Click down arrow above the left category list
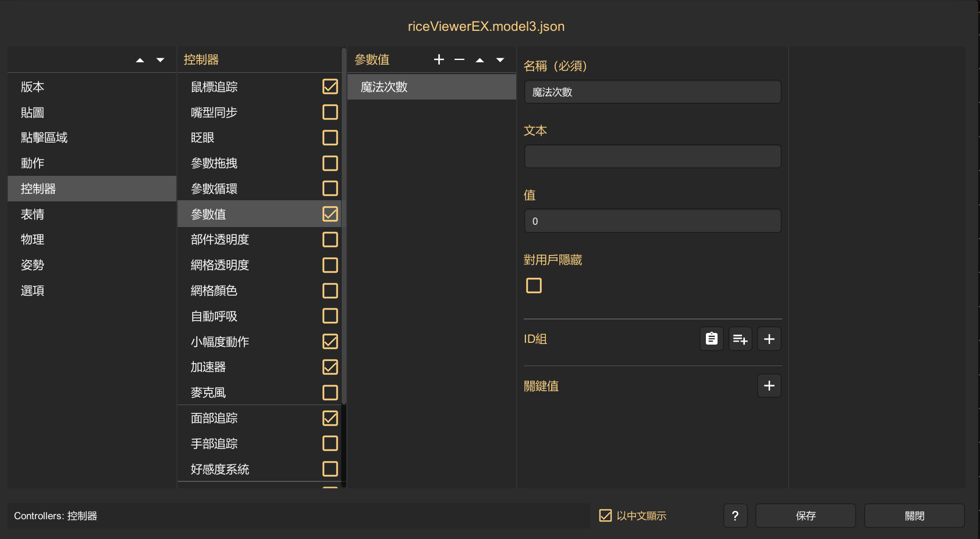The image size is (980, 539). click(160, 60)
